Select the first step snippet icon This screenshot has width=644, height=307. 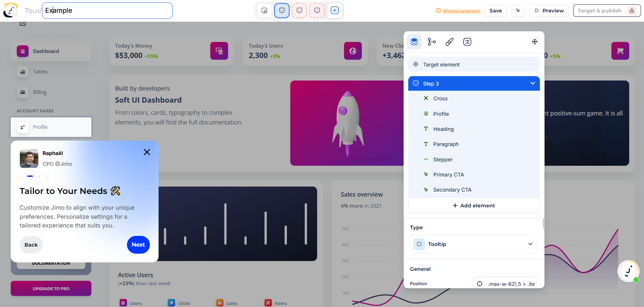pyautogui.click(x=264, y=10)
